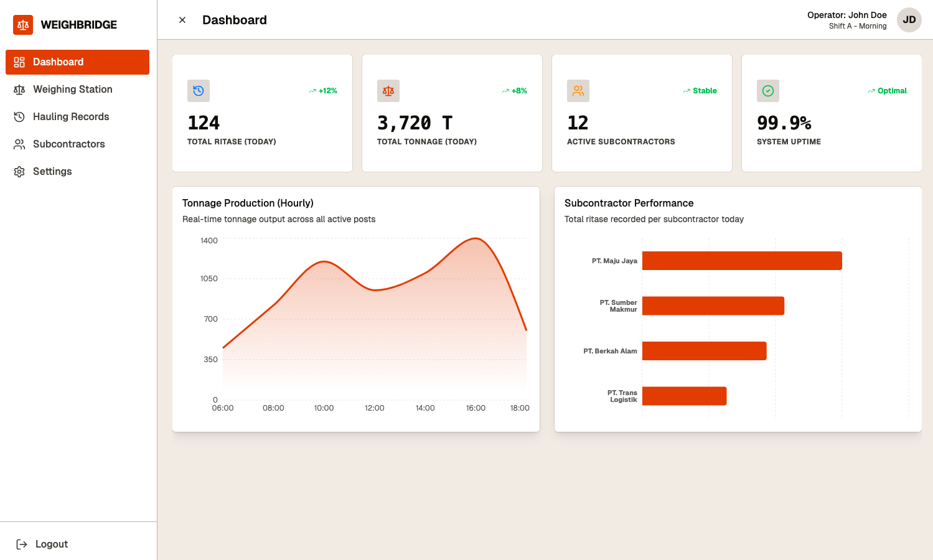Click the Operator: John Doe label
The width and height of the screenshot is (933, 560).
click(x=846, y=15)
